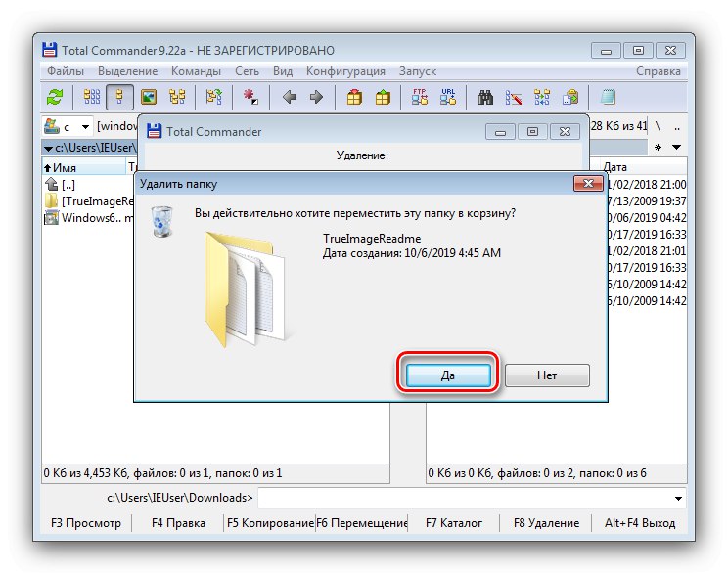Open the Сеть menu
The width and height of the screenshot is (728, 574).
click(x=247, y=71)
